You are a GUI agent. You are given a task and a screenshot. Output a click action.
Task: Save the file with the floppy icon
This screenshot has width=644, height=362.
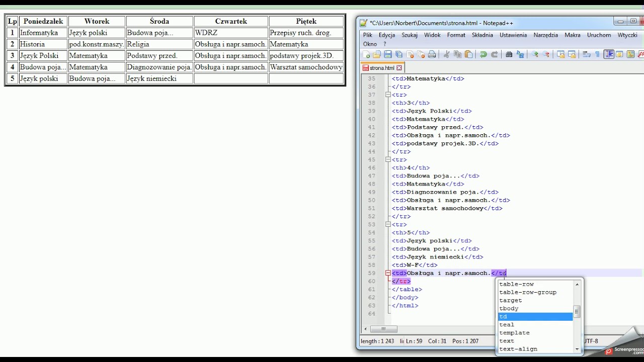tap(388, 54)
